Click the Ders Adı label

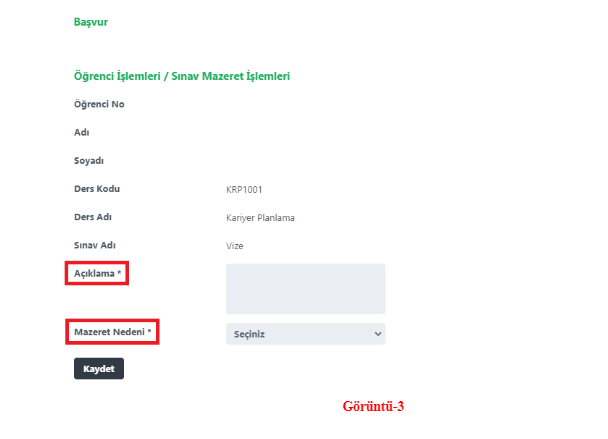pyautogui.click(x=95, y=217)
